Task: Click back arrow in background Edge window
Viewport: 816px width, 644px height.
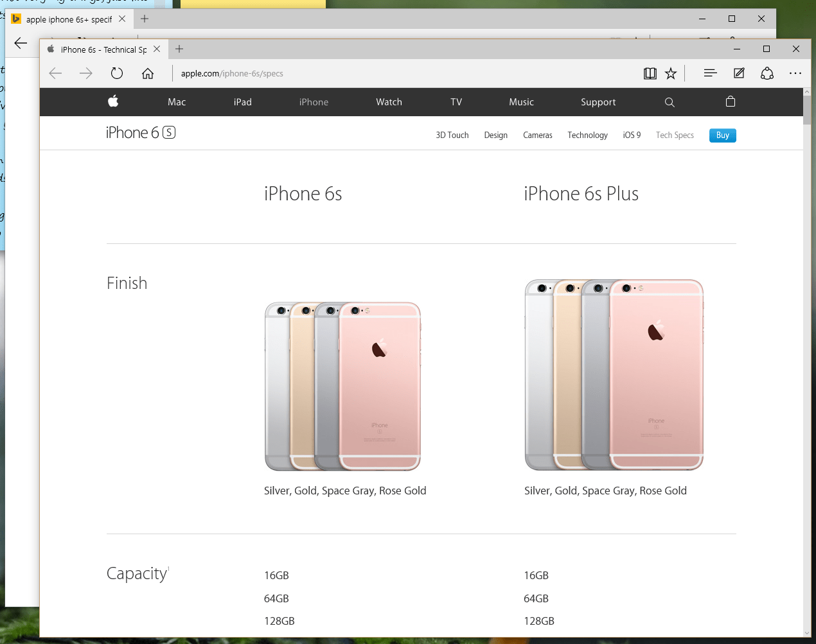Action: point(21,43)
